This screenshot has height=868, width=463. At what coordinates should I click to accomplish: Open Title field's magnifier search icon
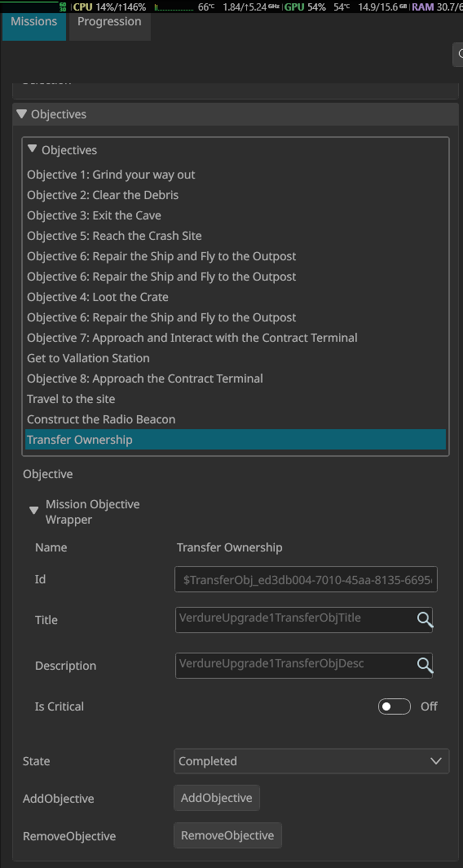tap(424, 619)
